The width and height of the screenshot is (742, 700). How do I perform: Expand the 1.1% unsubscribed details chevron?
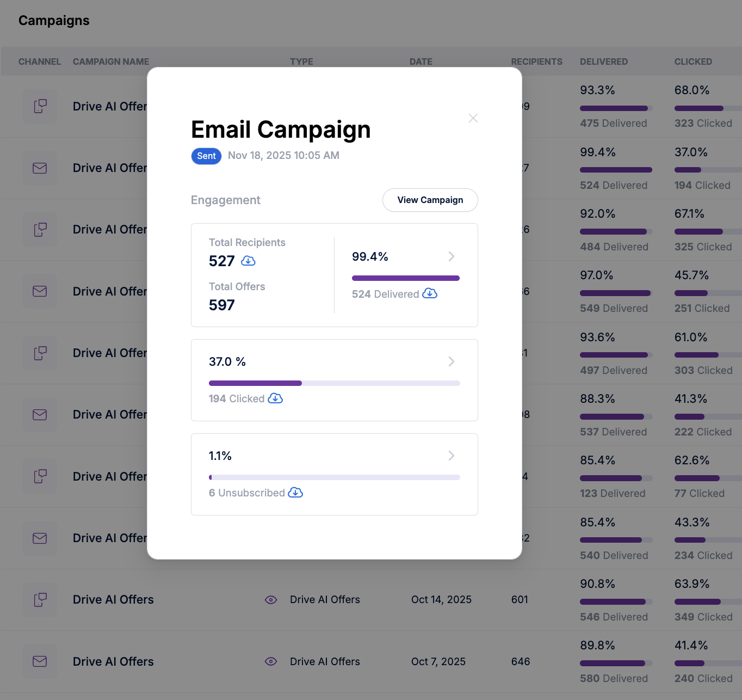click(451, 456)
